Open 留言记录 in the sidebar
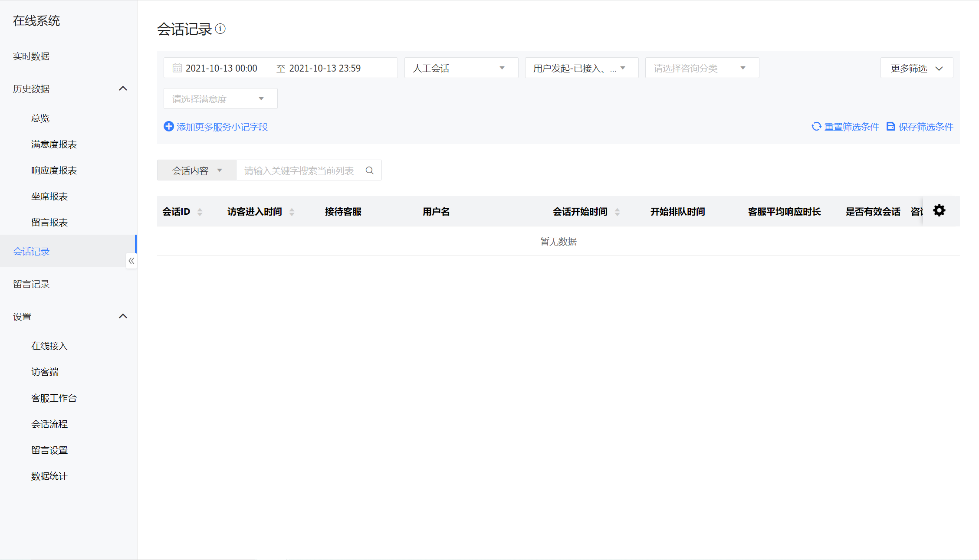This screenshot has height=560, width=979. pos(31,284)
